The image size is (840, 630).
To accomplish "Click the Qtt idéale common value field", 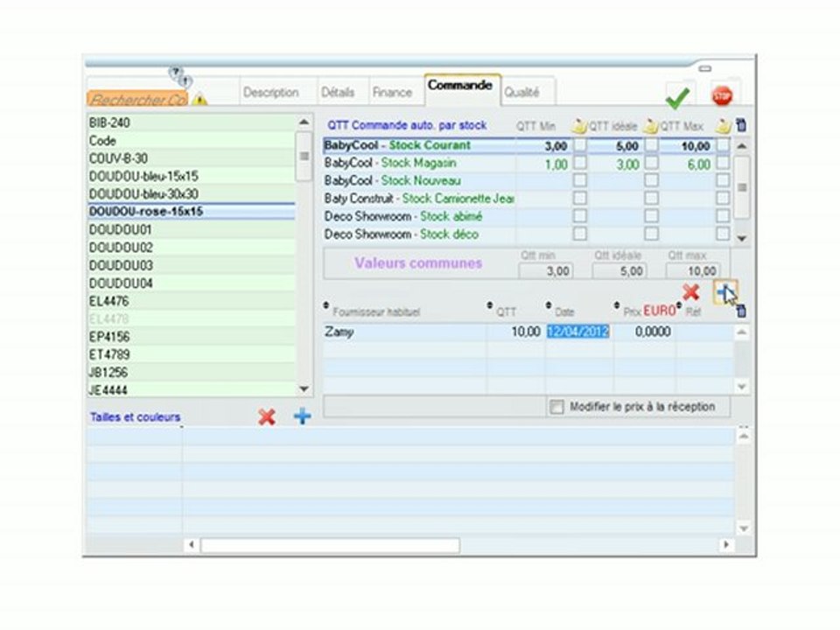I will 619,271.
